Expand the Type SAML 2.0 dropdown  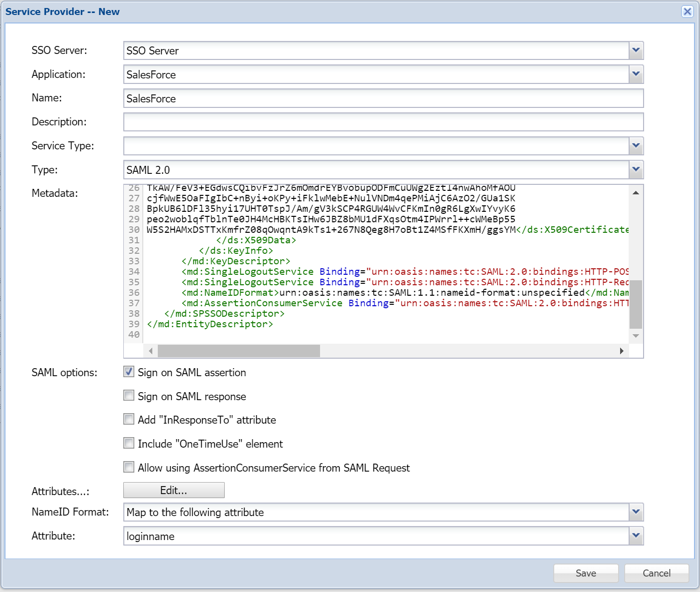tap(636, 170)
